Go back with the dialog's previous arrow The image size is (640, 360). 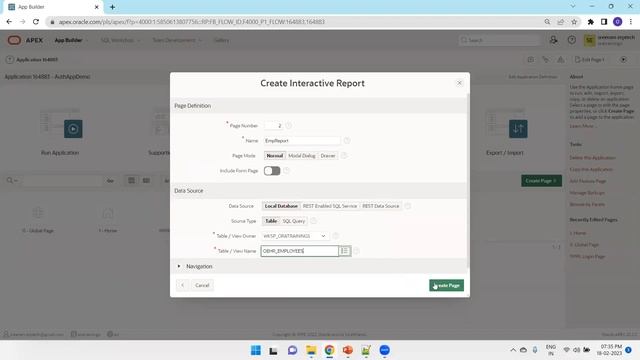(x=182, y=285)
